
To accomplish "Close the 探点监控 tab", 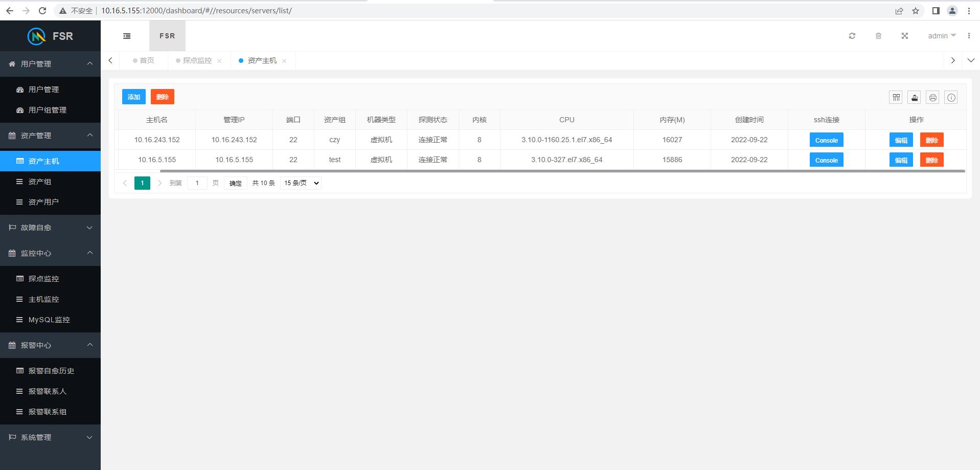I will (219, 61).
